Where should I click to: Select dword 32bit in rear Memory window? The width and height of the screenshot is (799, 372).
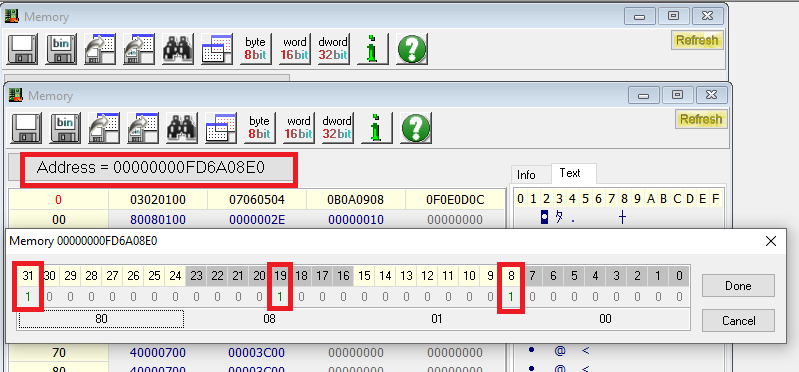[x=333, y=49]
